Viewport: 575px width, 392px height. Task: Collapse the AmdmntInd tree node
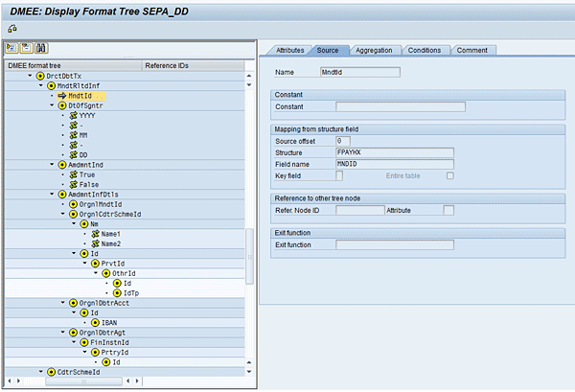53,165
